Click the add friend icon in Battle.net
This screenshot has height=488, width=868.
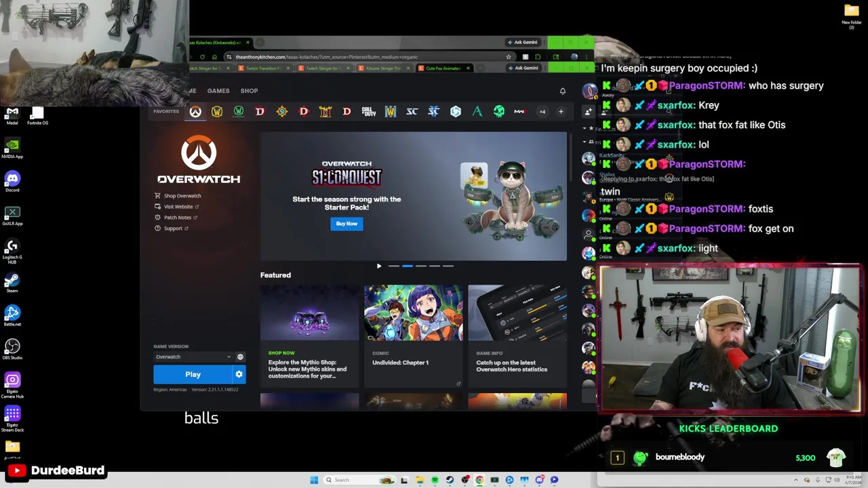(589, 111)
